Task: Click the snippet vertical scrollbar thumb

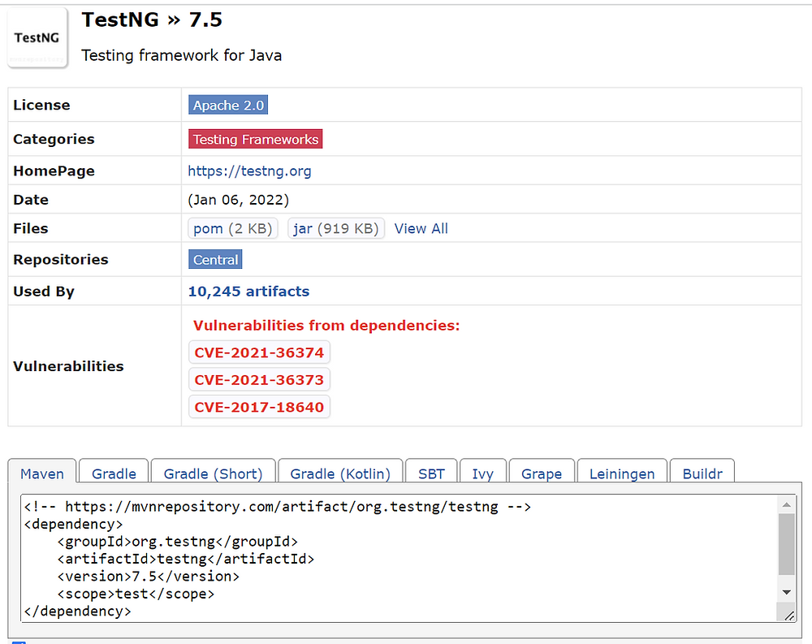Action: 787,544
